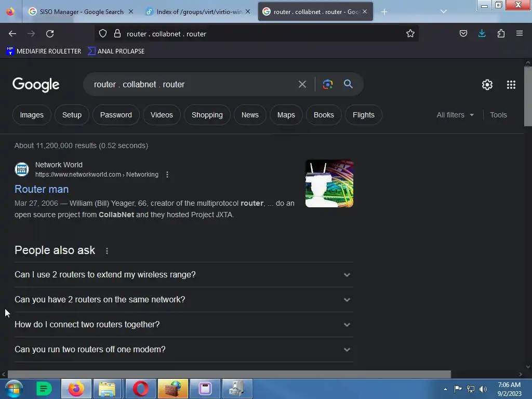Viewport: 532px width, 399px height.
Task: Filter results by Books
Action: point(324,115)
